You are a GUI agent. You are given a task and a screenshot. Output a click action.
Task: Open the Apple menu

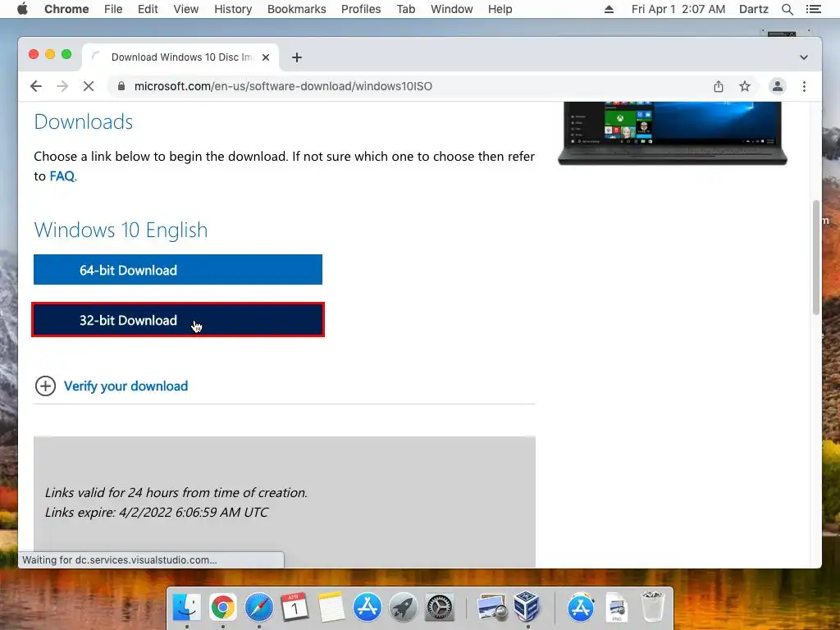[22, 9]
